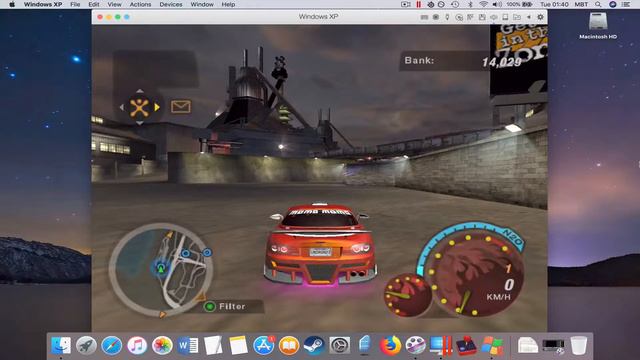640x360 pixels.
Task: Click the floppy disk icon in VM toolbar
Action: (x=482, y=17)
